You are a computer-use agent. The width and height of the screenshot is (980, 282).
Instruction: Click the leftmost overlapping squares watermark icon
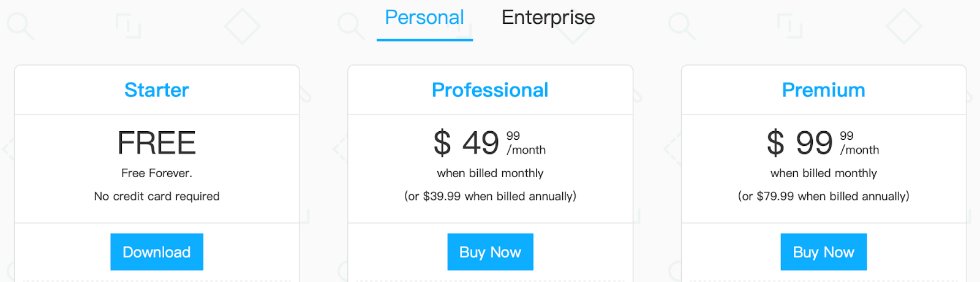pos(128,26)
